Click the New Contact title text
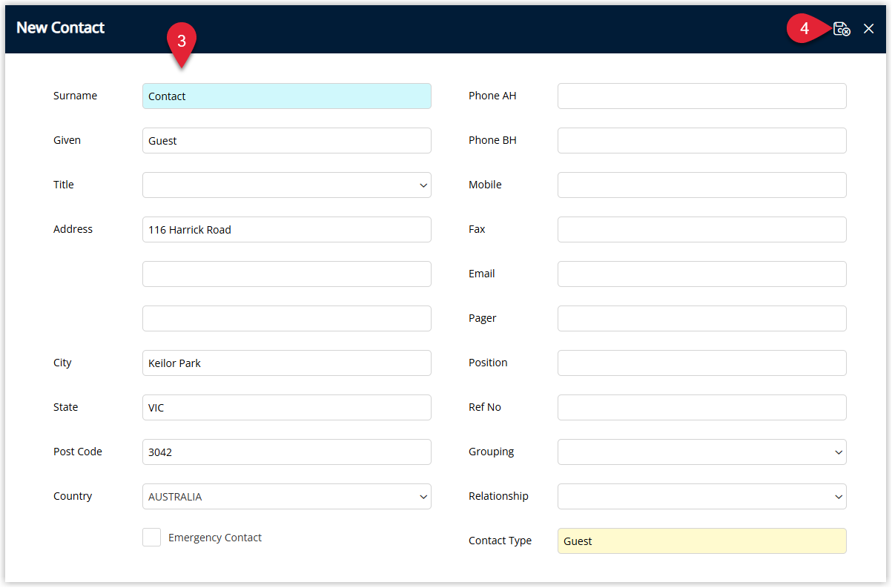 click(x=61, y=28)
